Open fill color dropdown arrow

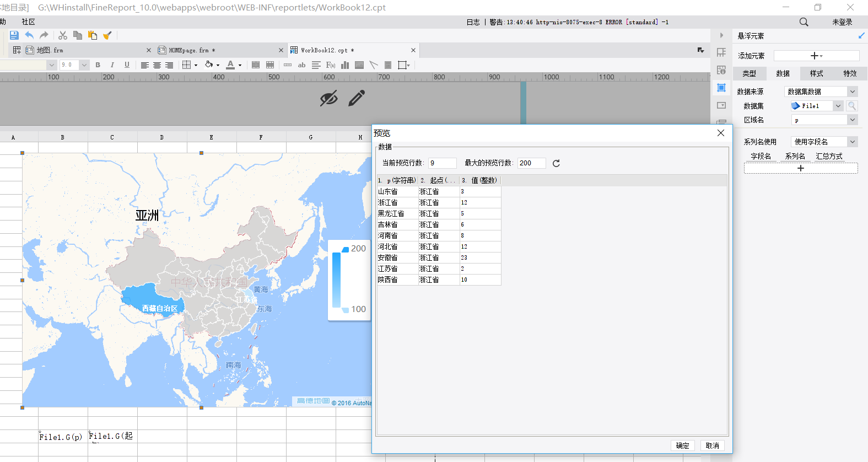(x=218, y=66)
